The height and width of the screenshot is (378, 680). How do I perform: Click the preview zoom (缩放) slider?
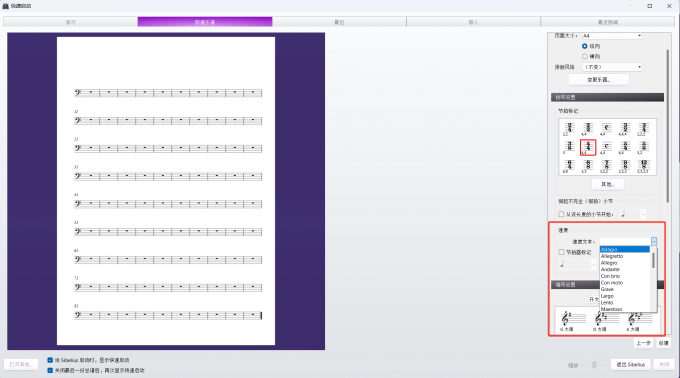[594, 365]
